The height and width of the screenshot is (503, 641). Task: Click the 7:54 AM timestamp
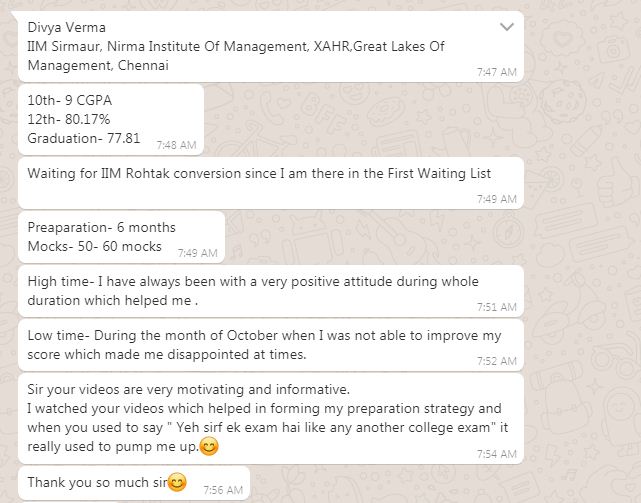click(x=497, y=454)
